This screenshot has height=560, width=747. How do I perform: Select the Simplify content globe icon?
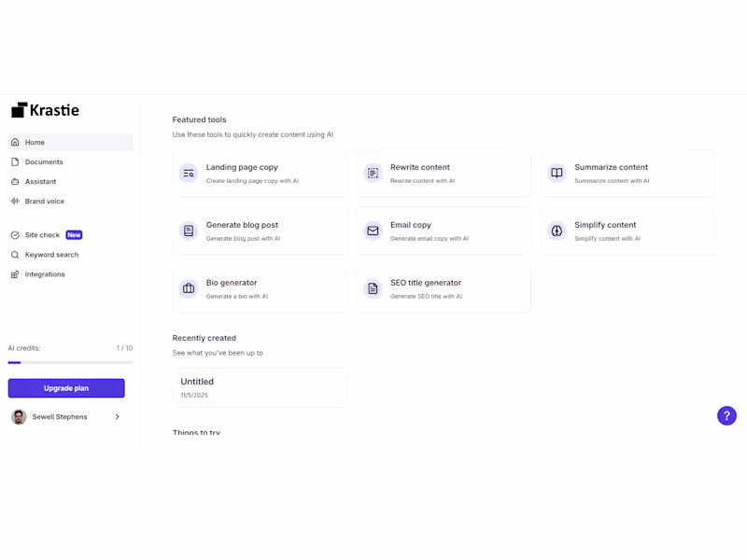[557, 231]
